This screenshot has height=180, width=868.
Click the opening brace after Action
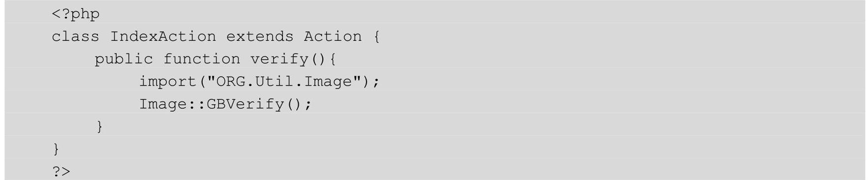point(376,37)
